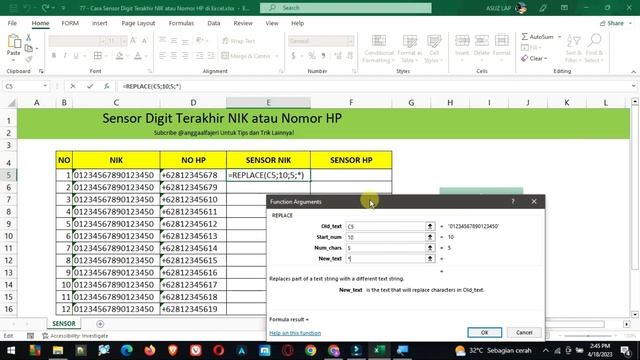Open Google Chrome from the taskbar

(x=311, y=351)
